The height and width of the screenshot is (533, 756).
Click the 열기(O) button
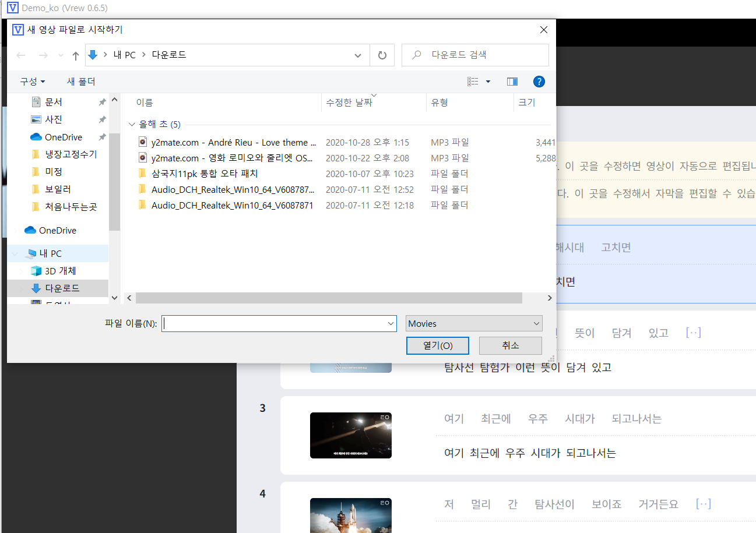tap(438, 345)
